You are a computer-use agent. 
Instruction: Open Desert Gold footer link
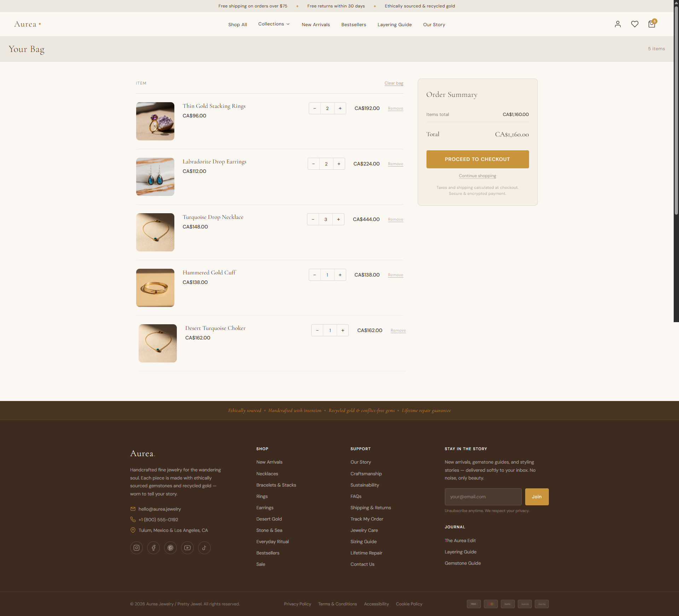269,519
